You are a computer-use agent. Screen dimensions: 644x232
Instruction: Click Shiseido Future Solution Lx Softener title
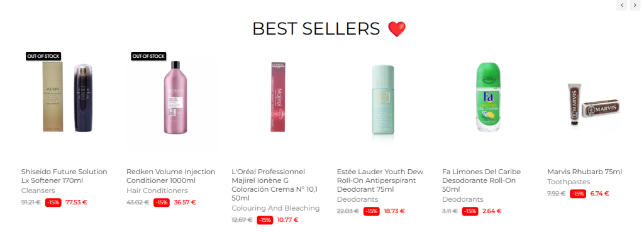64,176
